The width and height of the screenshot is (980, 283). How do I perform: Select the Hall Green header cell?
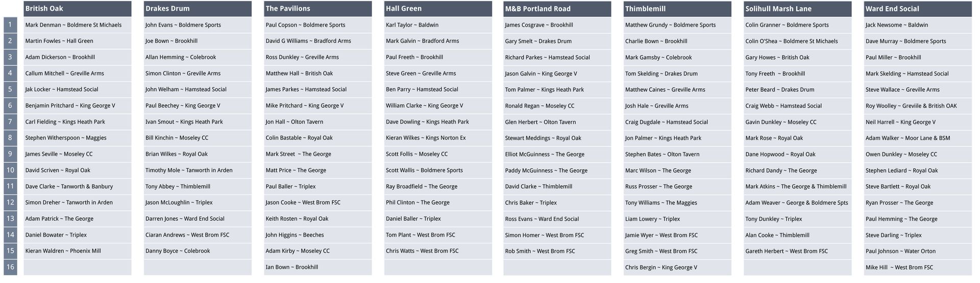tap(438, 9)
